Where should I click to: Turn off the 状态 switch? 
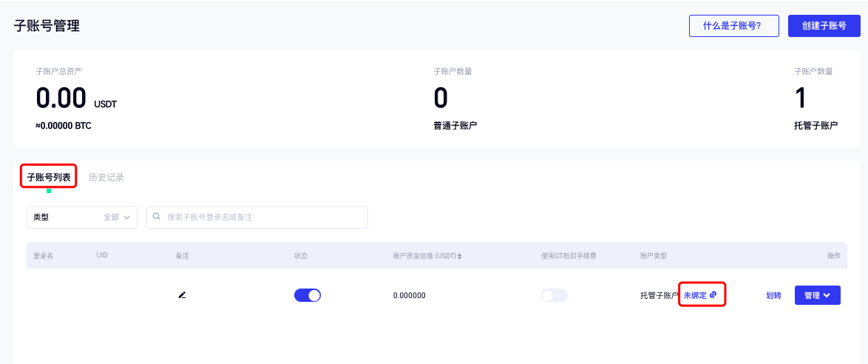pyautogui.click(x=307, y=295)
